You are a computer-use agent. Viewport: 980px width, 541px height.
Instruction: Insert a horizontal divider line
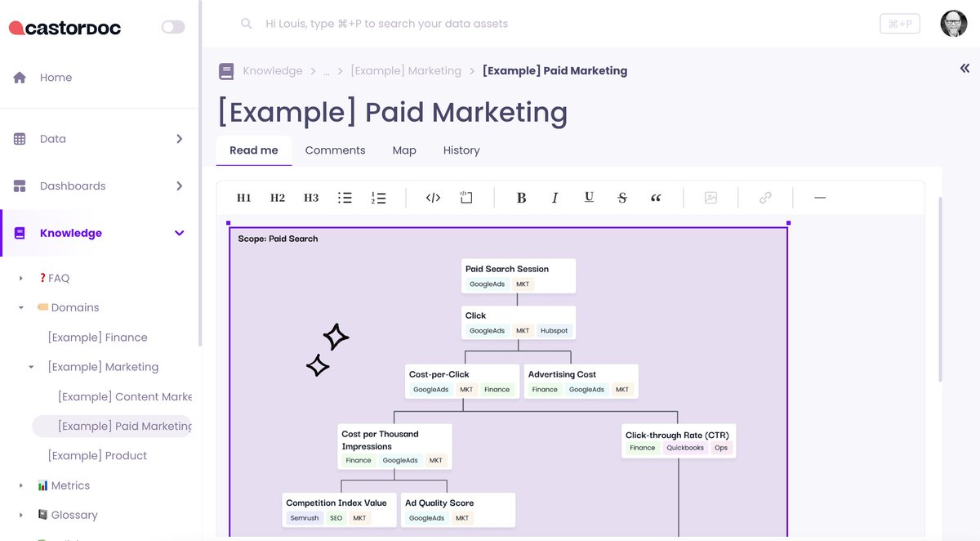(820, 198)
